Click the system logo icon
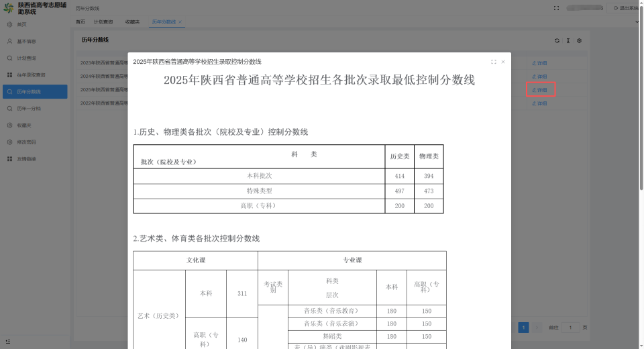 coord(8,8)
